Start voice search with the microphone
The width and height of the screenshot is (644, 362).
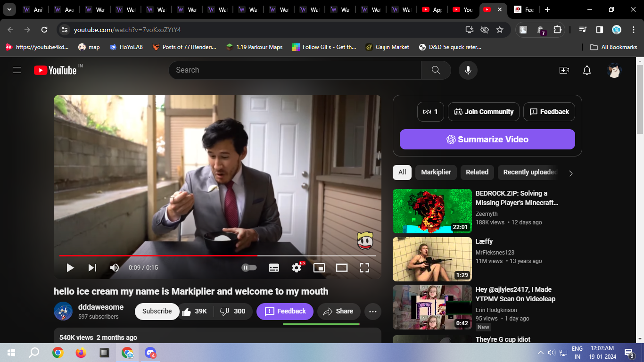[x=468, y=70]
